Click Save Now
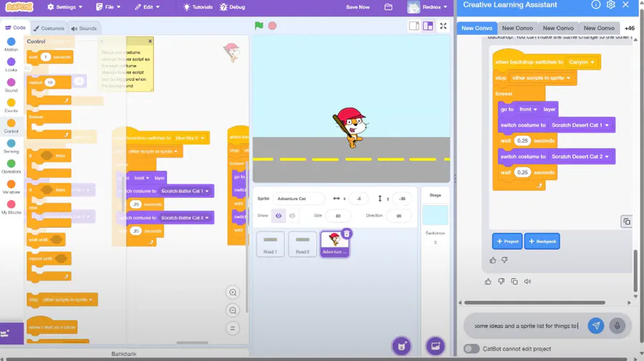This screenshot has height=361, width=644. click(358, 7)
